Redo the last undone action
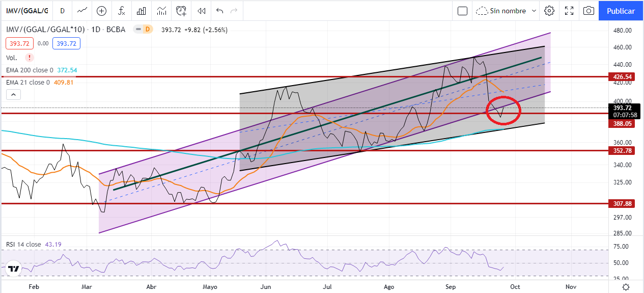Image resolution: width=644 pixels, height=293 pixels. [234, 11]
